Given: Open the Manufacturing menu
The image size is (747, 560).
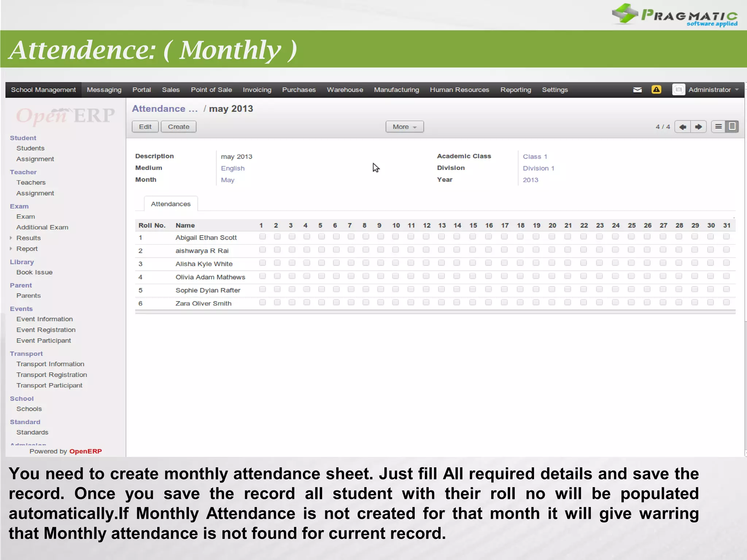Looking at the screenshot, I should [396, 90].
